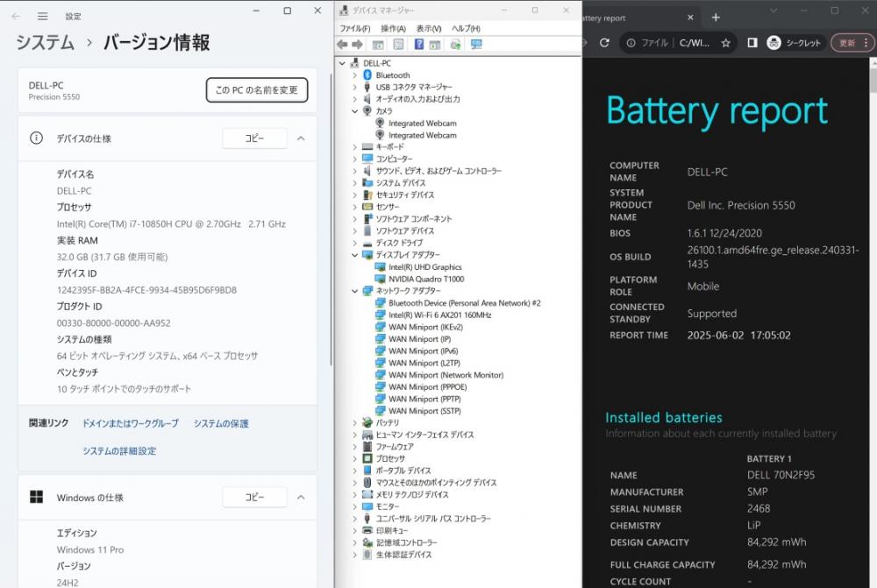Collapse the カメラ category
Viewport: 877px width, 588px height.
(354, 110)
